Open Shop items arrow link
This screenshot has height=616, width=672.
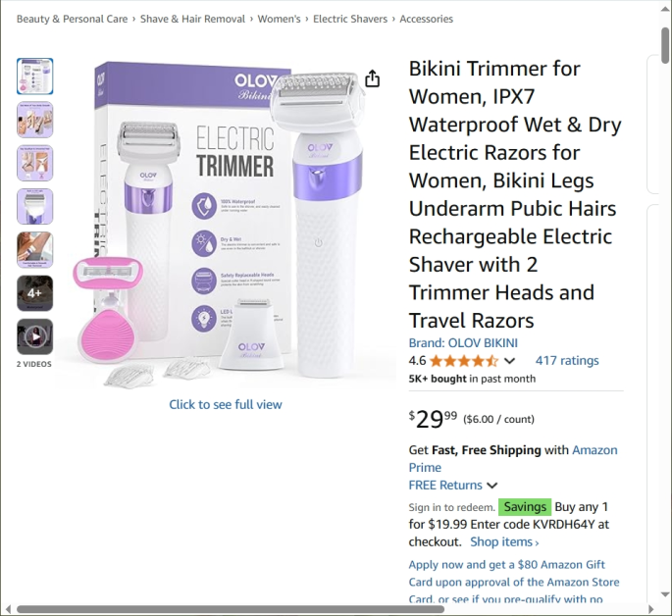click(504, 541)
